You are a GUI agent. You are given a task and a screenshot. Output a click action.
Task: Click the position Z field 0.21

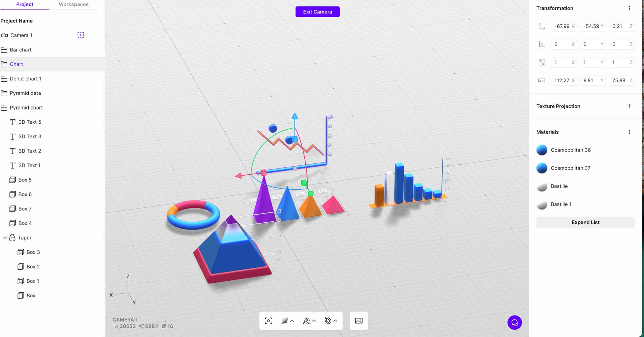(x=622, y=26)
